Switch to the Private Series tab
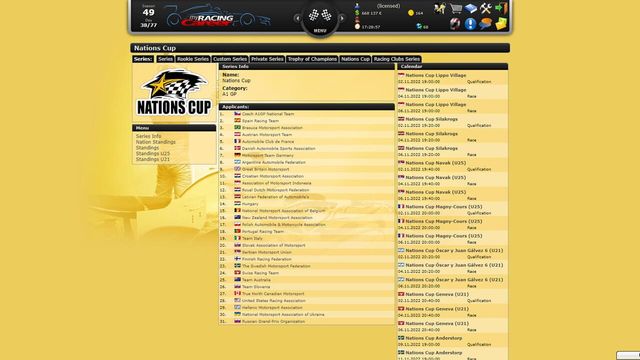This screenshot has height=360, width=640. pyautogui.click(x=267, y=59)
